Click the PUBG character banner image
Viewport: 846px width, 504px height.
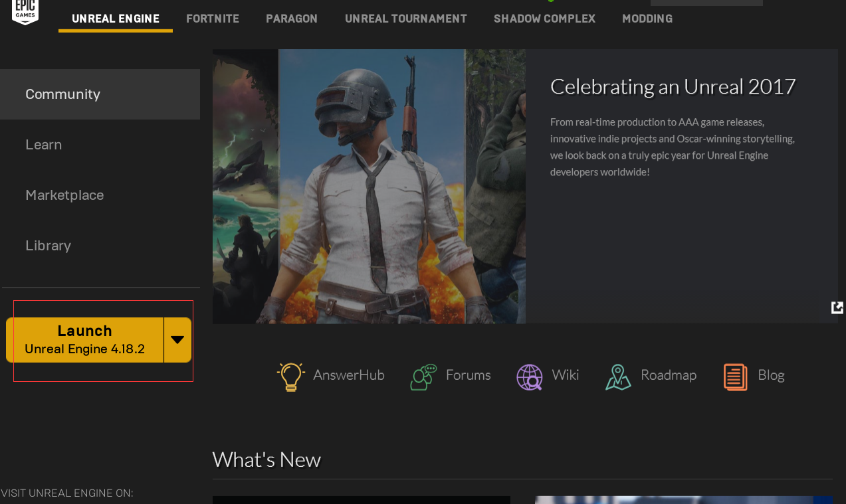pos(369,186)
